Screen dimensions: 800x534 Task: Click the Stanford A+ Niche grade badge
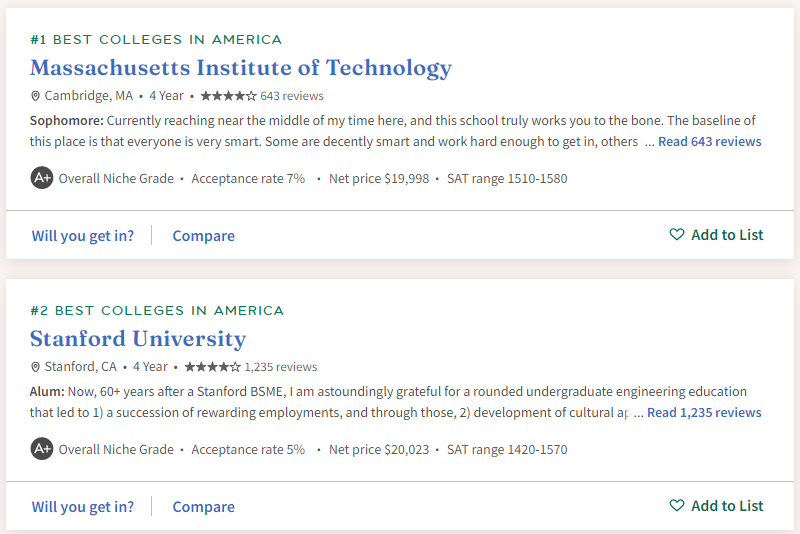[x=41, y=449]
